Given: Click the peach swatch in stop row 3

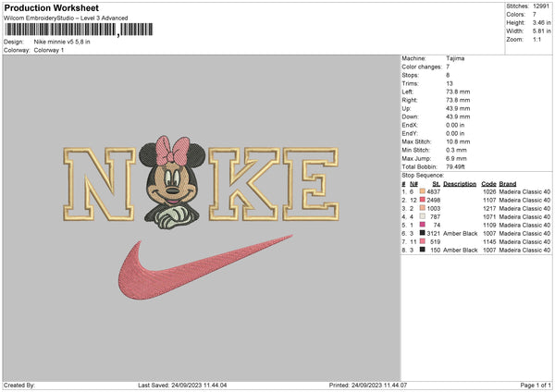Looking at the screenshot, I should pos(423,208).
